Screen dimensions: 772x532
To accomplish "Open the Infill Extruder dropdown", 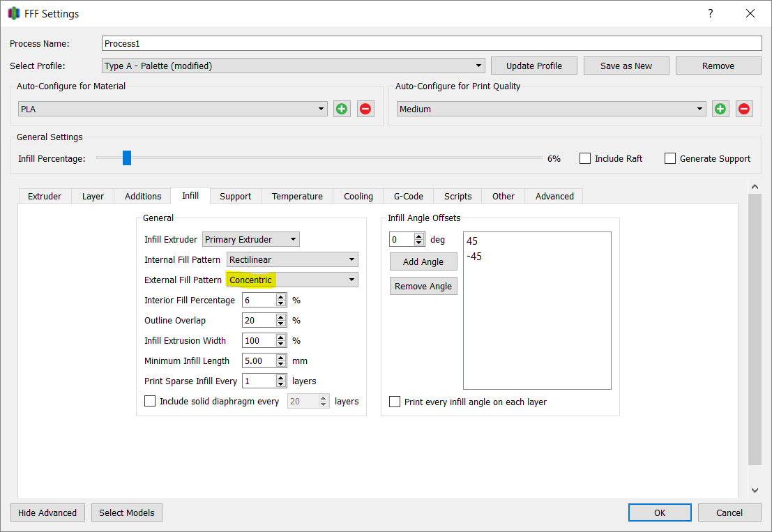I will 251,239.
